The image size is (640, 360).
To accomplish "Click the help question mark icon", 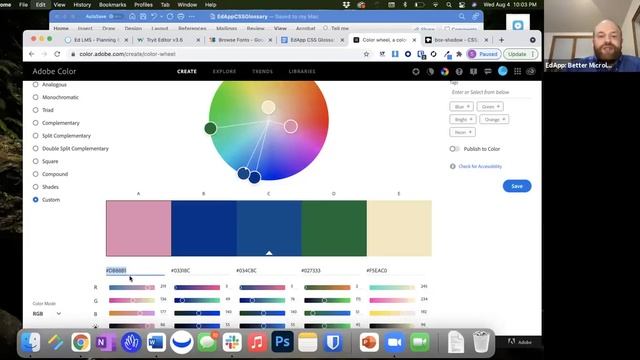I will point(459,71).
